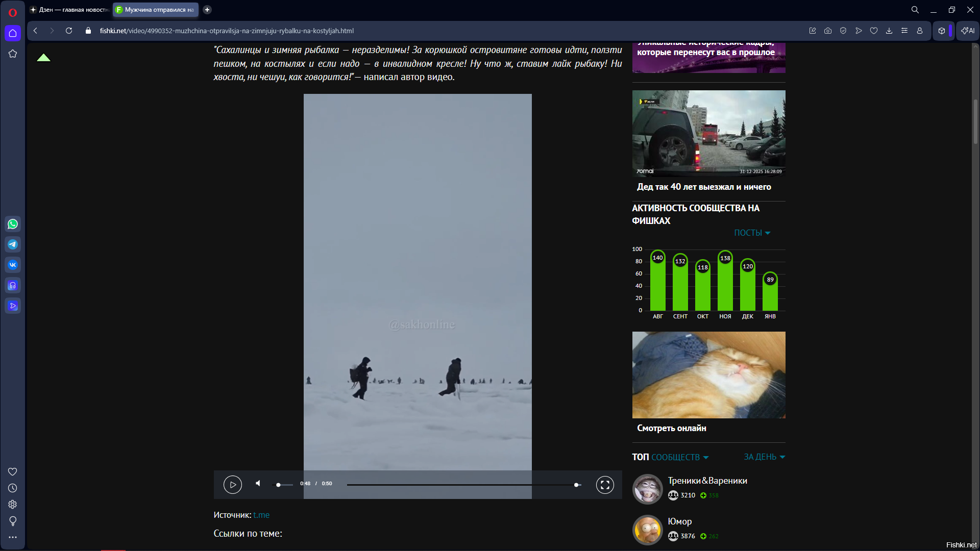980x551 pixels.
Task: Open the sleeping orange cat thumbnail
Action: (x=708, y=375)
